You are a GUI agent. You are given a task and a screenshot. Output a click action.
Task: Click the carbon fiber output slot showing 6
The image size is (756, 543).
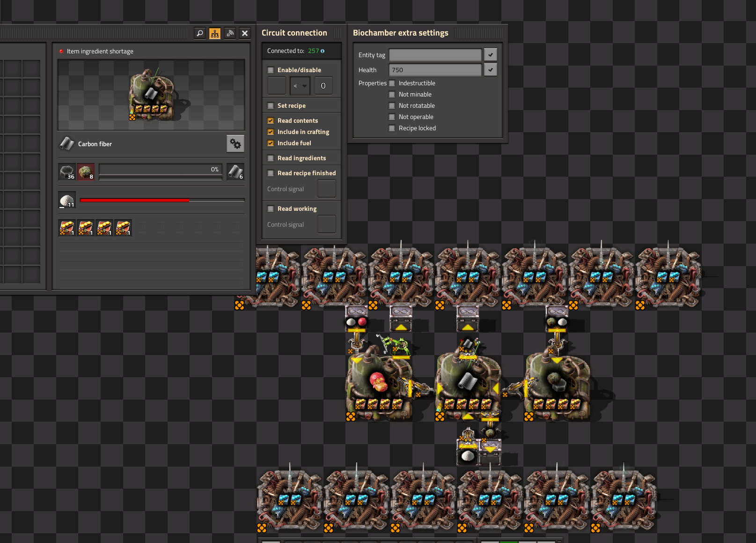click(235, 172)
